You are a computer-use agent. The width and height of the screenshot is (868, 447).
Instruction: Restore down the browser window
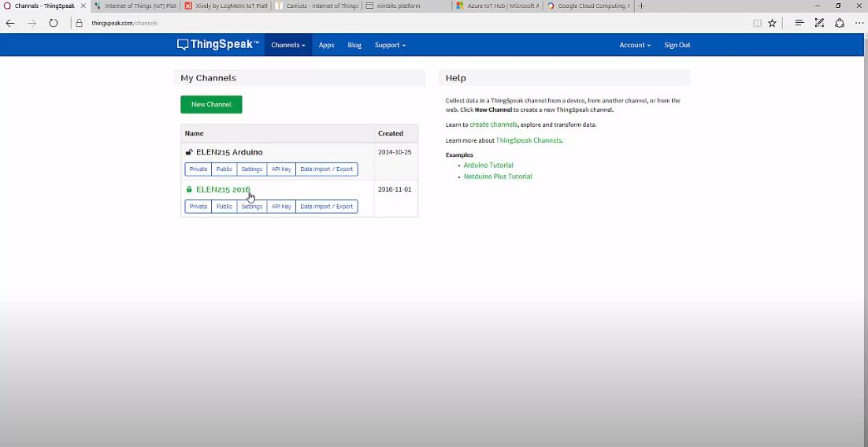pos(838,6)
